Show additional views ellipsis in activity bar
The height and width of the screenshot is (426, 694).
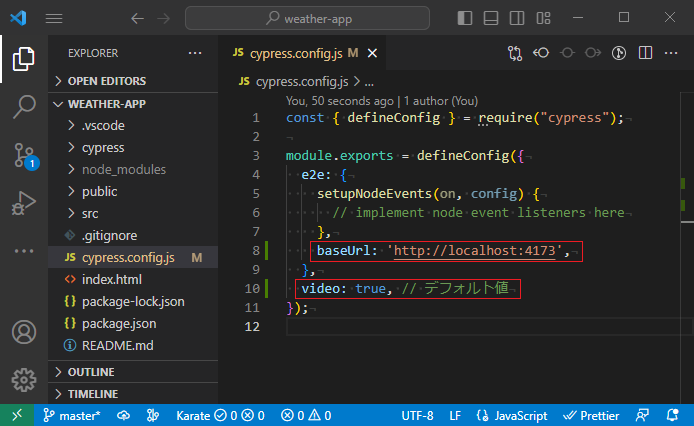pyautogui.click(x=23, y=251)
